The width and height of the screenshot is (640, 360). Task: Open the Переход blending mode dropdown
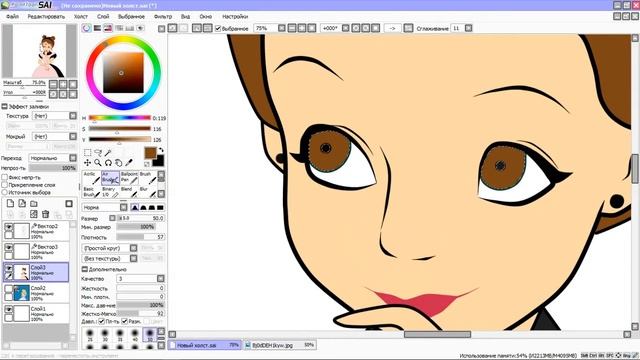click(x=53, y=158)
